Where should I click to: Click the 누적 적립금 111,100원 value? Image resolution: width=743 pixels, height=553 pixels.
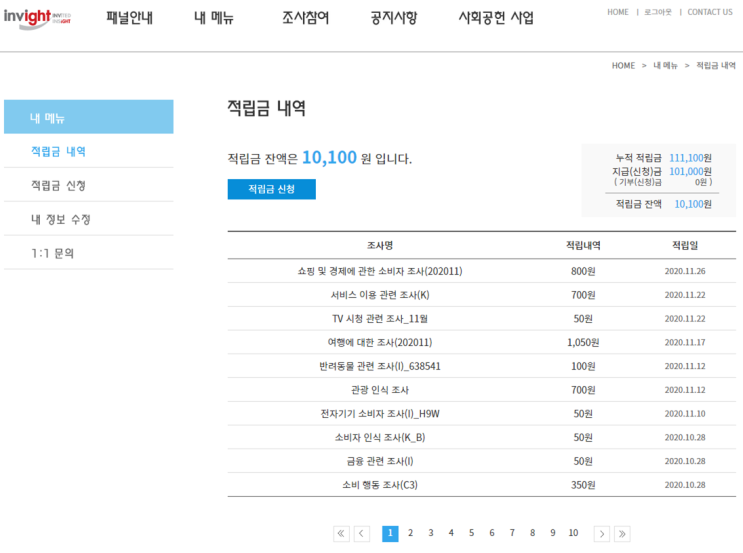tap(690, 158)
